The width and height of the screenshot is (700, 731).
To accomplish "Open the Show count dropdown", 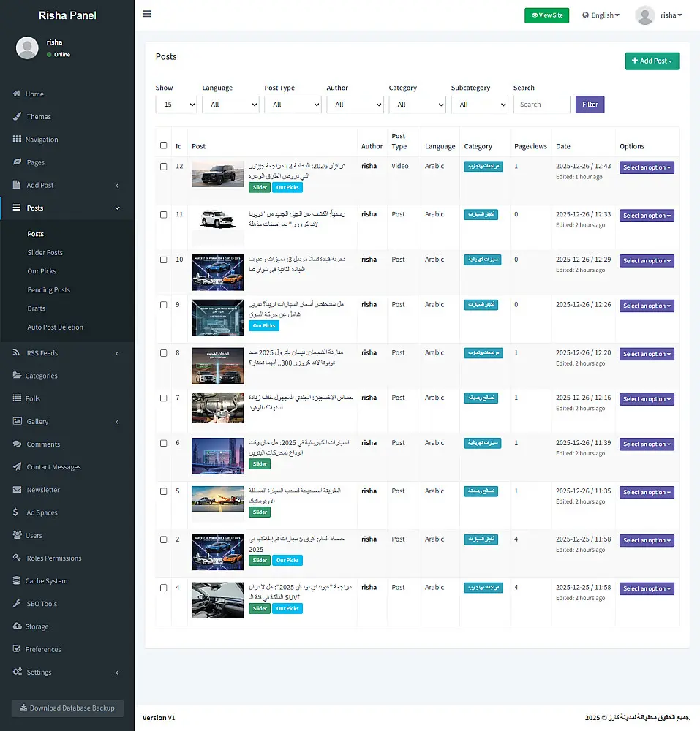I will coord(176,105).
